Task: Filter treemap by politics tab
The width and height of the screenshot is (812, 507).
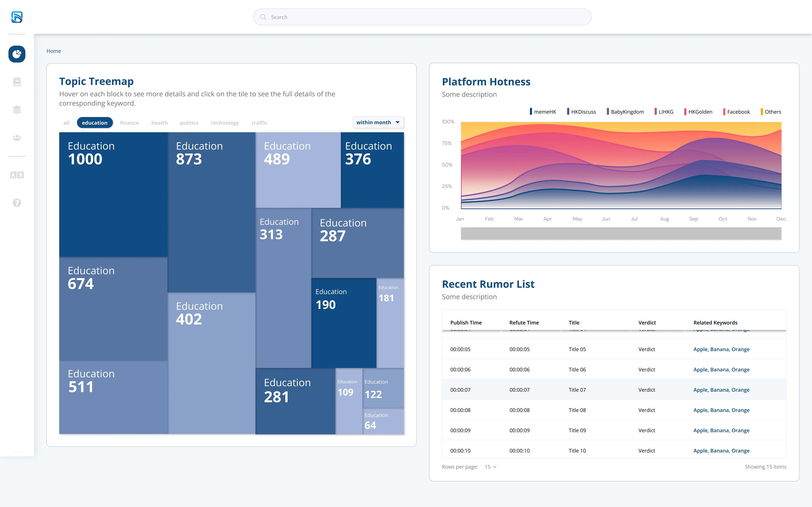Action: (x=189, y=123)
